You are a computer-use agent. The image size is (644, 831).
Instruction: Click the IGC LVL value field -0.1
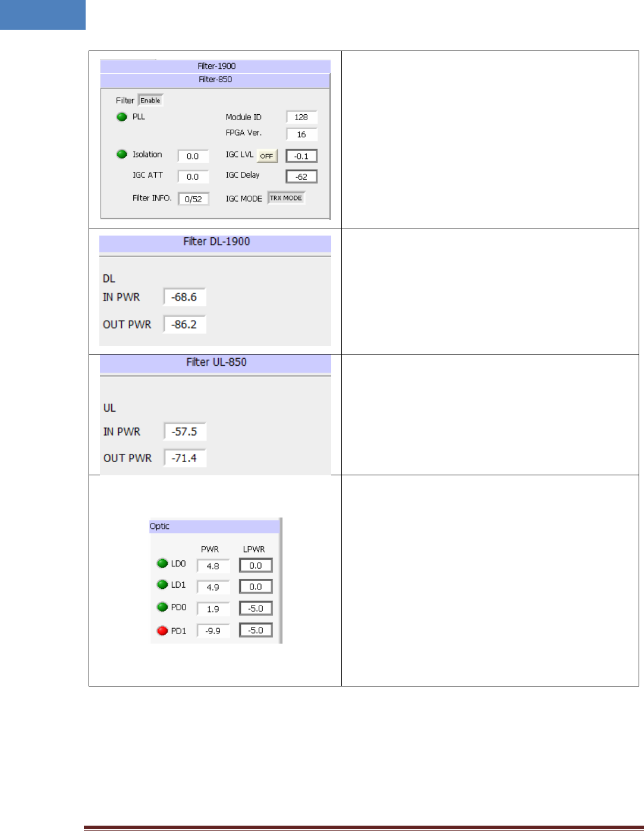(x=301, y=156)
